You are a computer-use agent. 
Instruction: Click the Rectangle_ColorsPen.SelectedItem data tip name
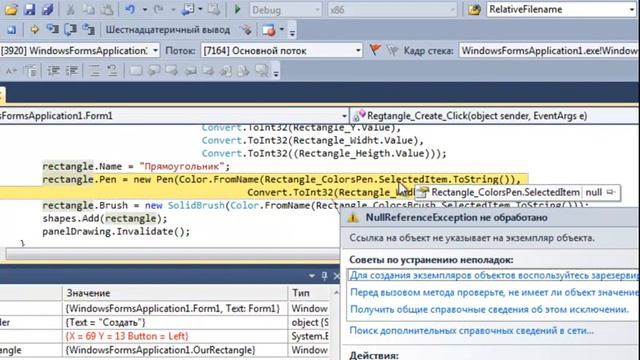click(505, 192)
